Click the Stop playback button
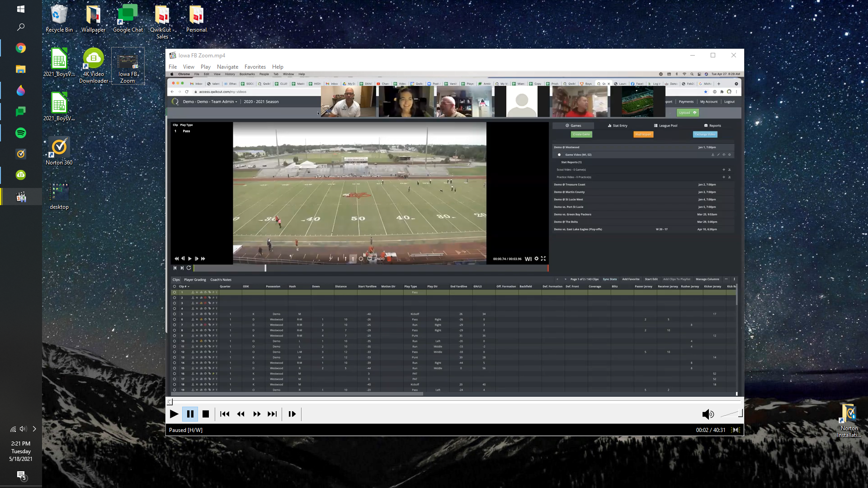868x488 pixels. point(206,414)
